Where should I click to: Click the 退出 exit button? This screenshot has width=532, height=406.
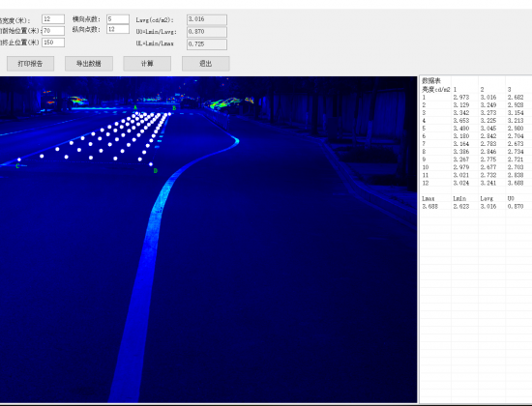coord(206,64)
